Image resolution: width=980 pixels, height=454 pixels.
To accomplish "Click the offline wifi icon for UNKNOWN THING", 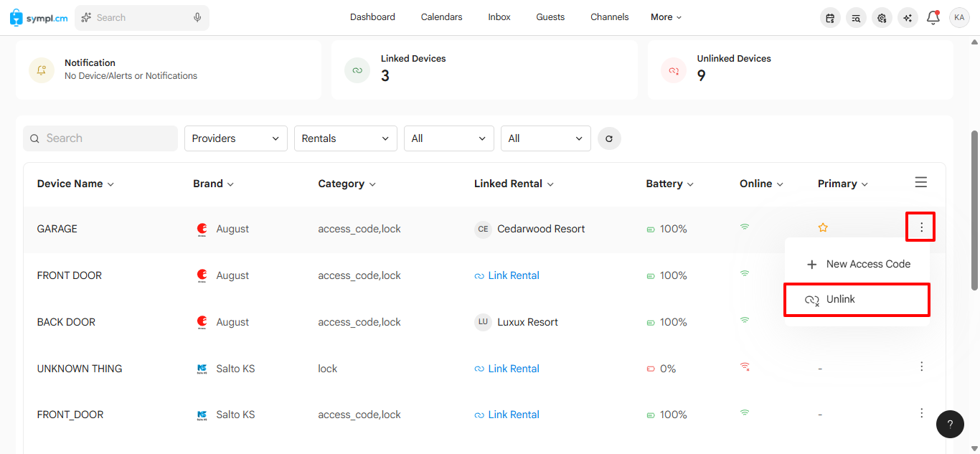I will [745, 366].
